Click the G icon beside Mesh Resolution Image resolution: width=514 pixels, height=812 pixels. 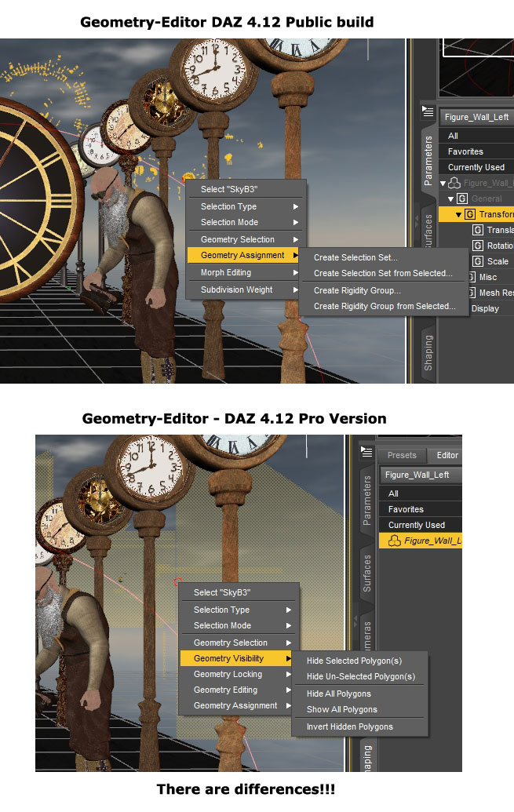coord(471,293)
